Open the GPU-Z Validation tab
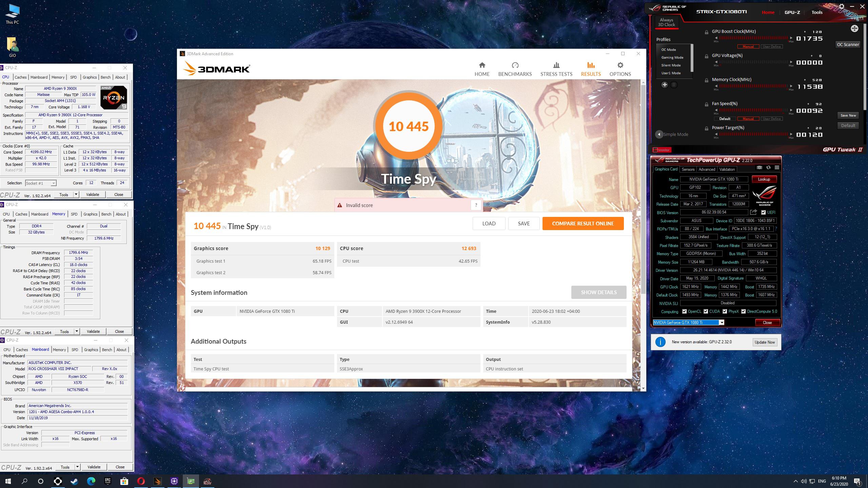 tap(727, 169)
